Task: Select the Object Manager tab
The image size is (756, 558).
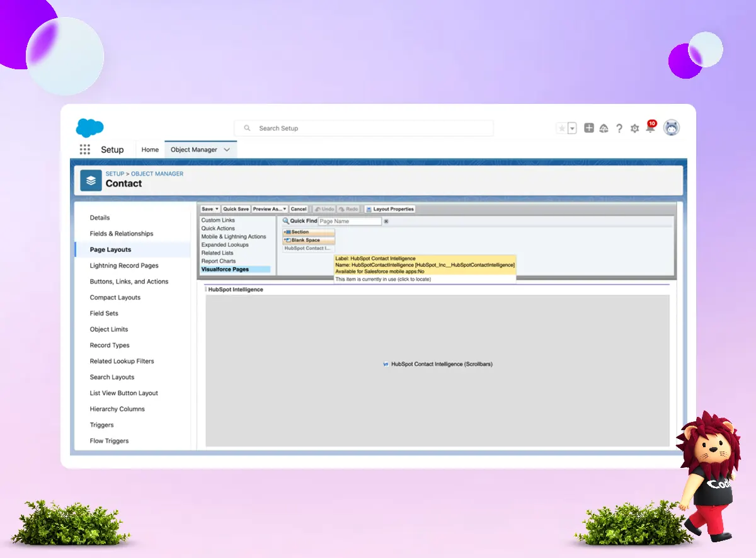Action: (194, 150)
